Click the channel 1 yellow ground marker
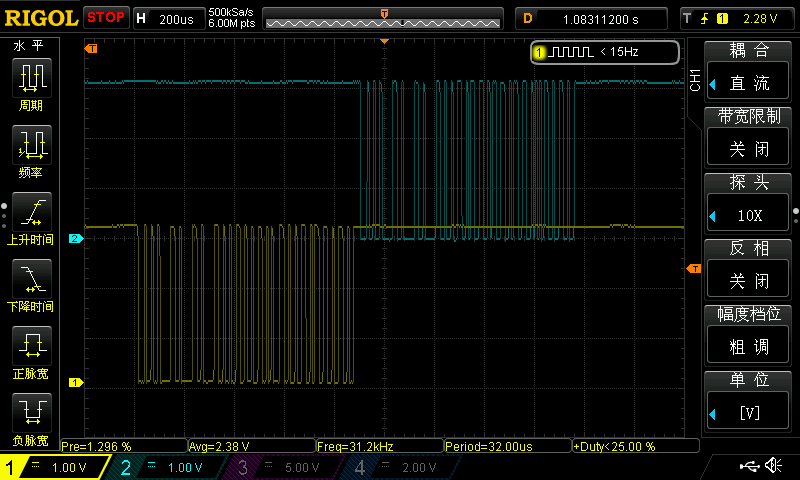This screenshot has height=480, width=800. (76, 382)
